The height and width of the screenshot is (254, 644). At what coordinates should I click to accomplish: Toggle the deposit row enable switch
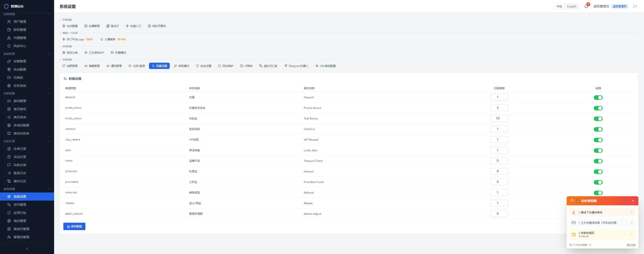click(x=598, y=98)
